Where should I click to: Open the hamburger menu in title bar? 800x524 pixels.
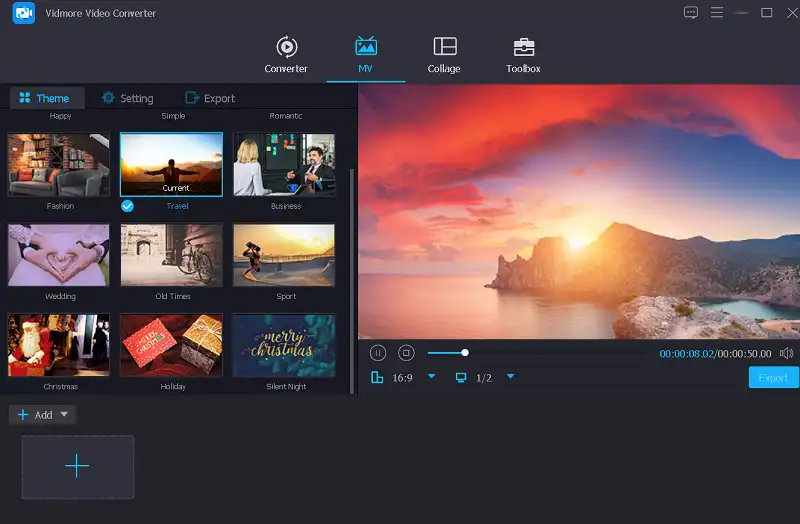[x=716, y=13]
